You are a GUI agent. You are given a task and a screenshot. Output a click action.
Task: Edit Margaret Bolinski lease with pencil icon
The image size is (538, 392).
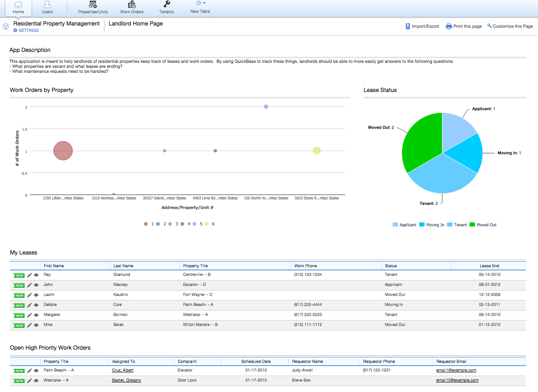coord(30,315)
